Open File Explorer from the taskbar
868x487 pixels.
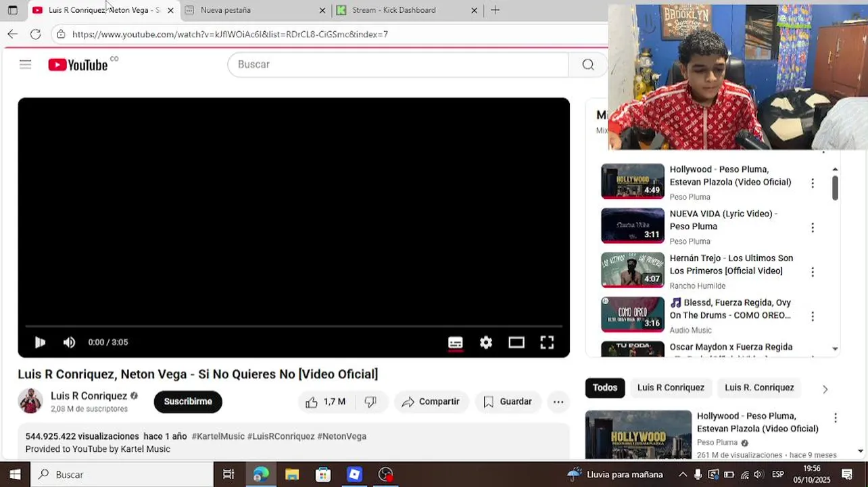(292, 474)
